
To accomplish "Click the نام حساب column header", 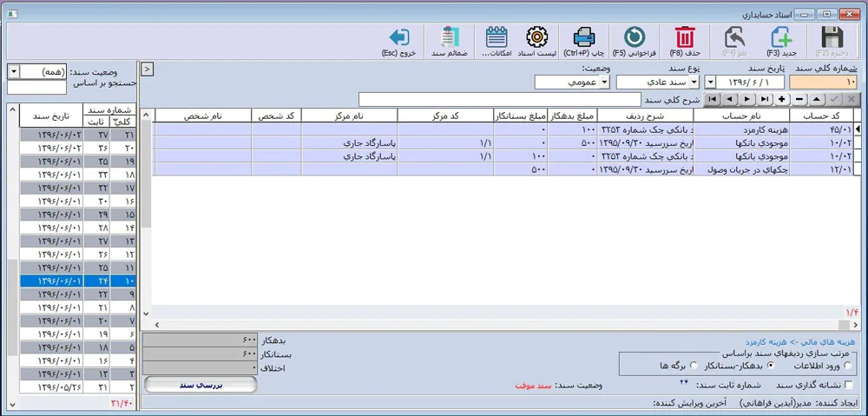I will (x=741, y=115).
